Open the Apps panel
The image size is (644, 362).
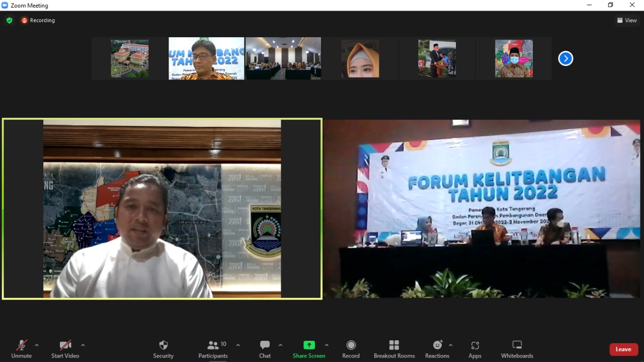[x=475, y=349]
